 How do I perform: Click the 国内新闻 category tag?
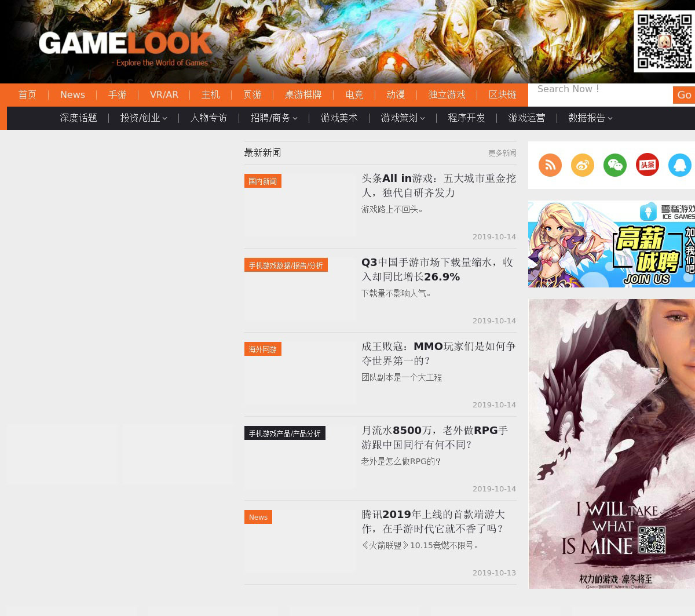[263, 181]
